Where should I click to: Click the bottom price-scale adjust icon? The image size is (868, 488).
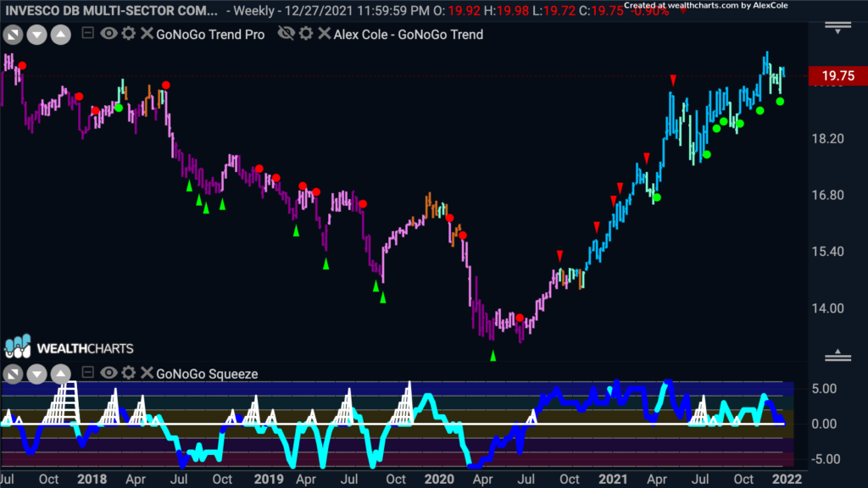pos(838,355)
